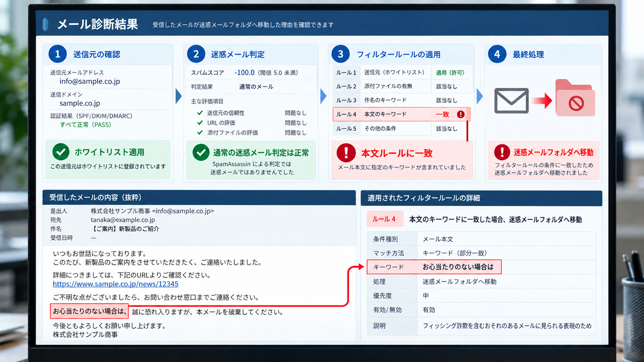The height and width of the screenshot is (362, 644).
Task: Select the ルール4 本文のキーワード row
Action: (x=402, y=114)
